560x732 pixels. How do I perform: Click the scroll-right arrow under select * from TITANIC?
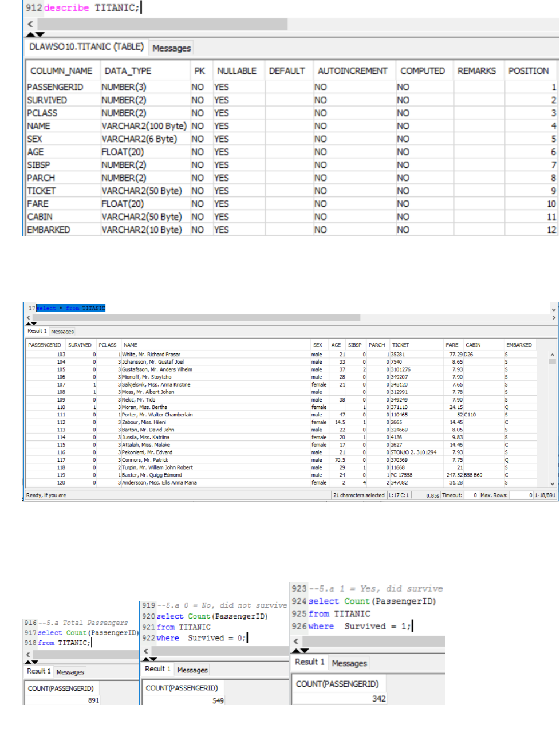[x=554, y=318]
